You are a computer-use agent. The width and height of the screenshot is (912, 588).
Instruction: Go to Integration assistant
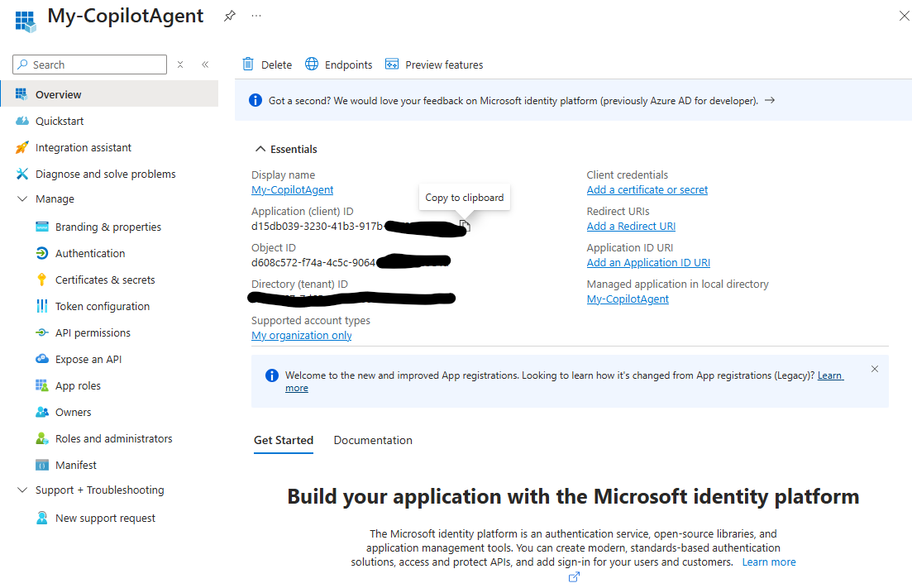[x=84, y=148]
